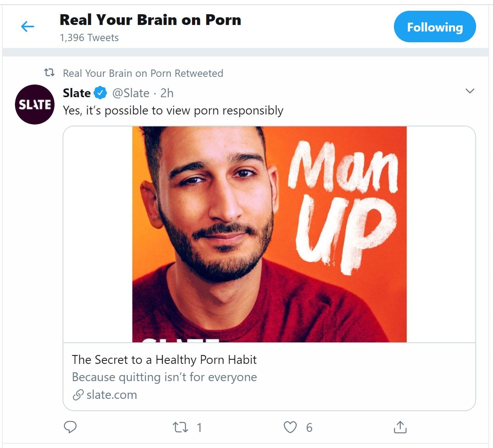This screenshot has height=448, width=493.
Task: Like the Slate tweet with the heart
Action: pyautogui.click(x=290, y=427)
